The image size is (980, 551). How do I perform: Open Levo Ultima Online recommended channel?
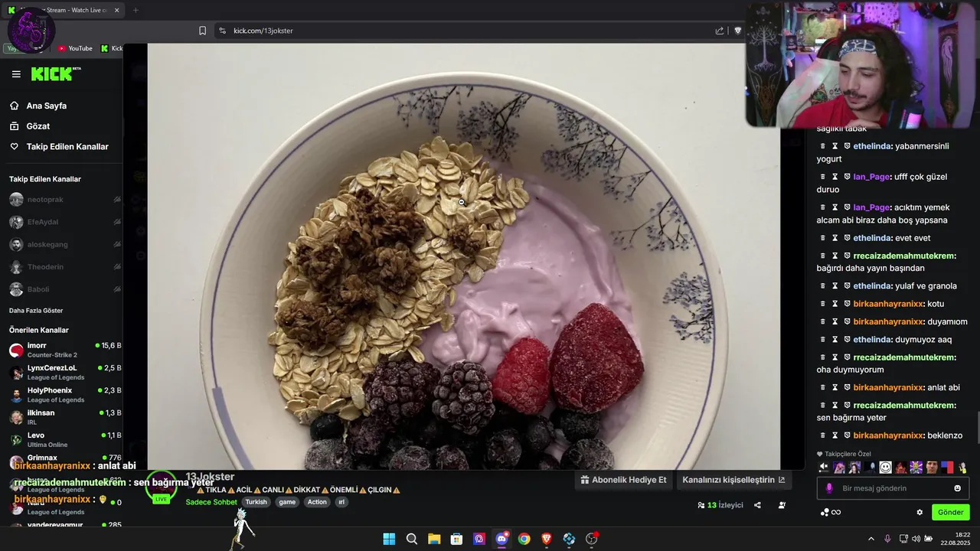pos(64,439)
